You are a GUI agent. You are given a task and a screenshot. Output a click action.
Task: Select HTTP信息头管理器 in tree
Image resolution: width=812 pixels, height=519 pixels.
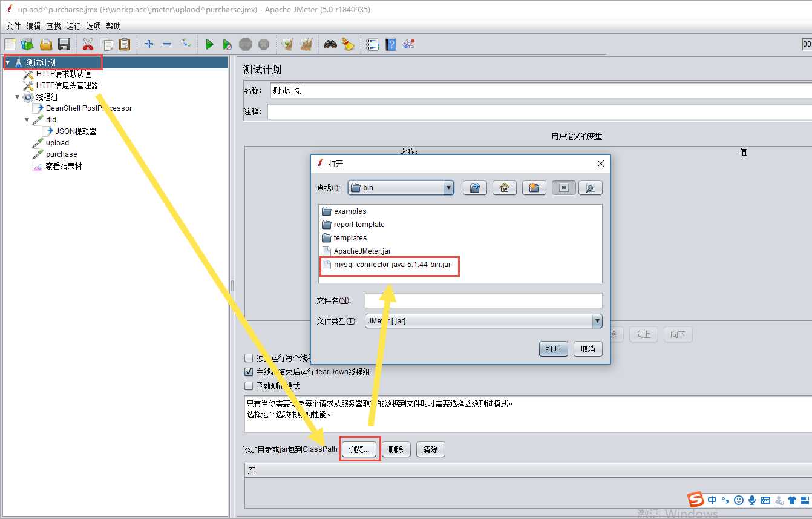[67, 85]
